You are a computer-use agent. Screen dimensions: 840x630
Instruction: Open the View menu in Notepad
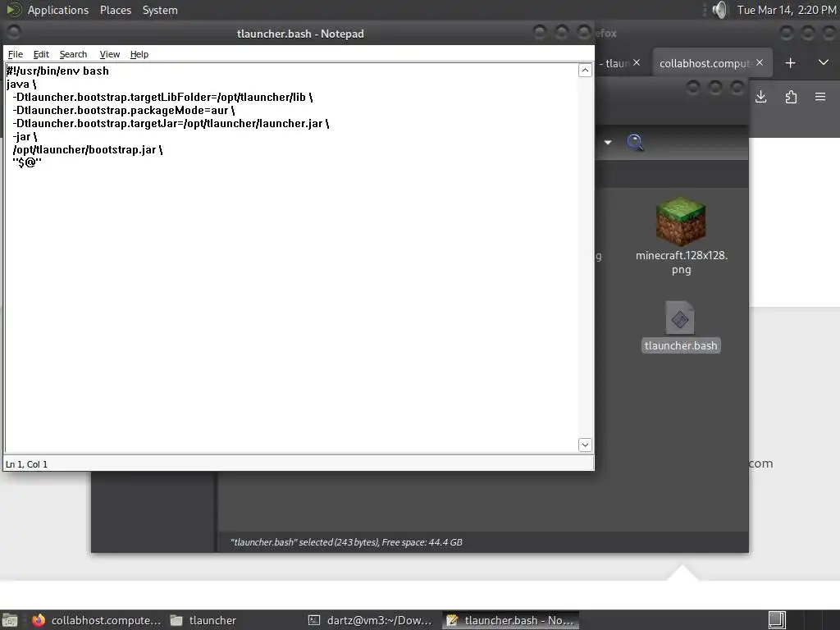[109, 54]
